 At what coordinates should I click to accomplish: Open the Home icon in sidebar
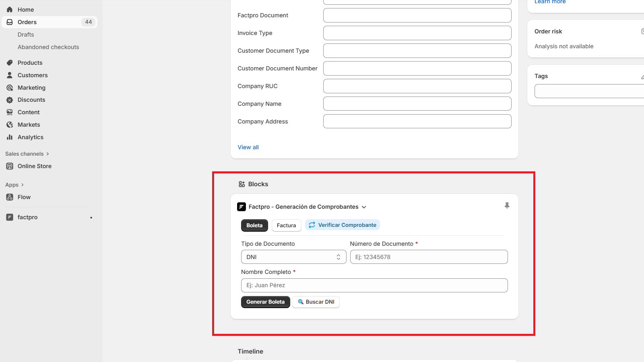coord(9,9)
